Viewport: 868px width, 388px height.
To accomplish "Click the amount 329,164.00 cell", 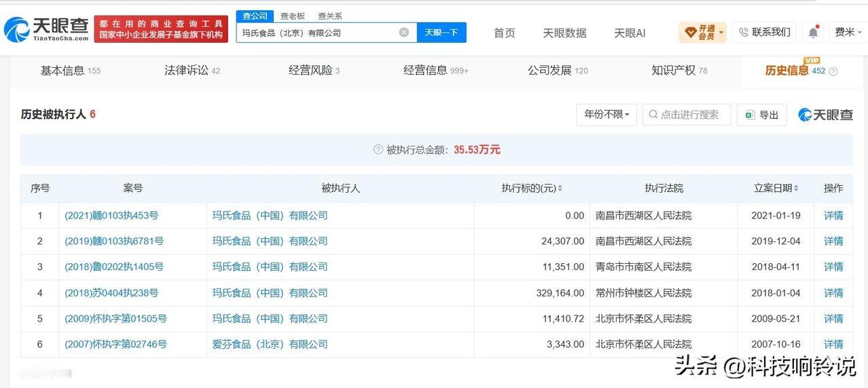I will (x=532, y=293).
